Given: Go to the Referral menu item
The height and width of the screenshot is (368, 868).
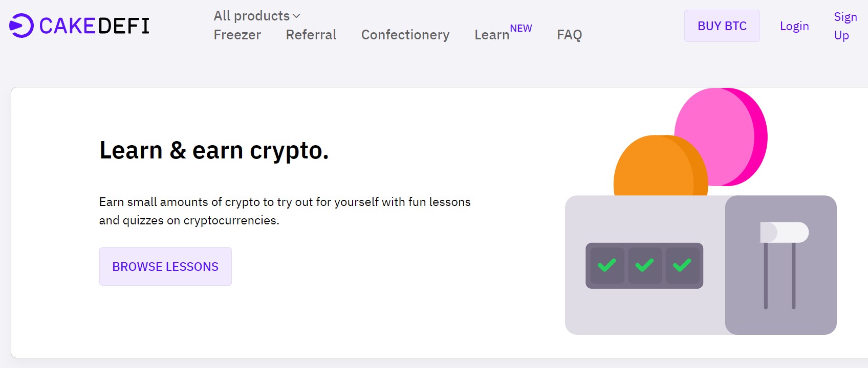Looking at the screenshot, I should pyautogui.click(x=311, y=35).
